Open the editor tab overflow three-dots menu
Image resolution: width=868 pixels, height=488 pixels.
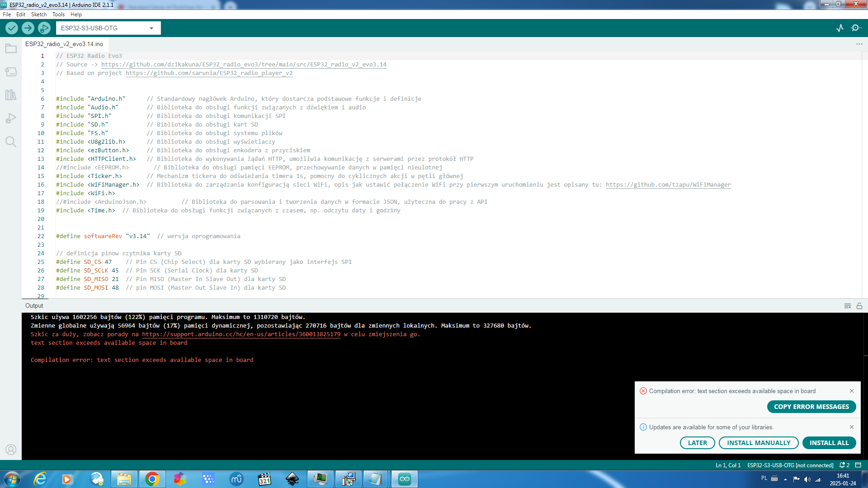[x=859, y=44]
